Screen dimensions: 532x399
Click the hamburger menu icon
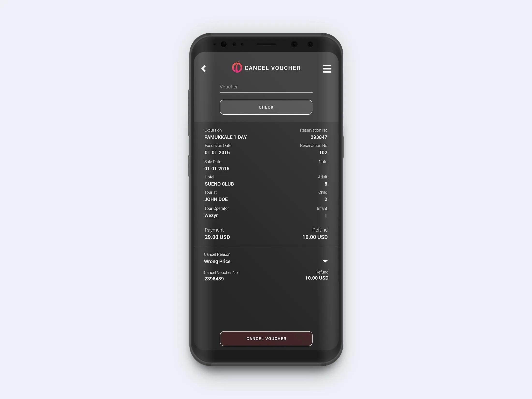327,68
